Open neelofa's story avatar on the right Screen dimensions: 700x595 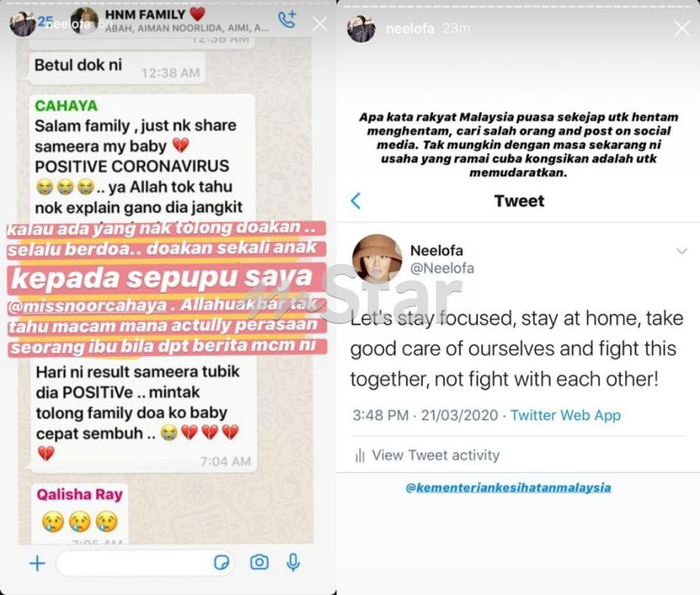(x=361, y=29)
